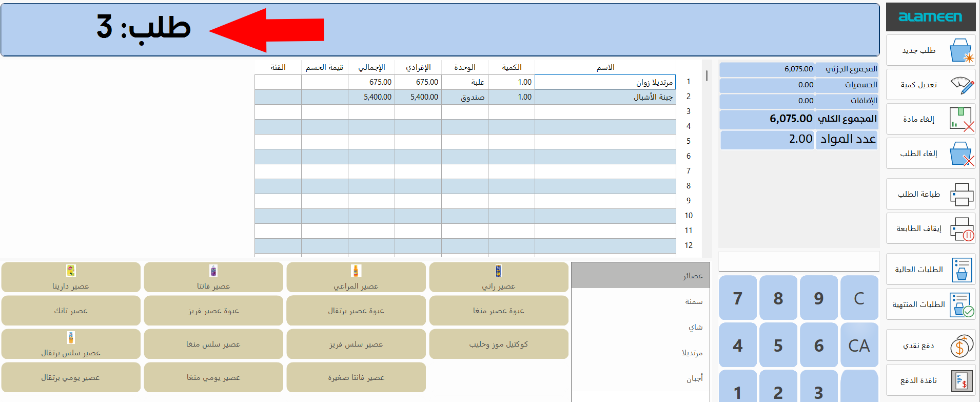Click the عدد المواد count value
Screen dimensions: 980x402
[x=767, y=139]
